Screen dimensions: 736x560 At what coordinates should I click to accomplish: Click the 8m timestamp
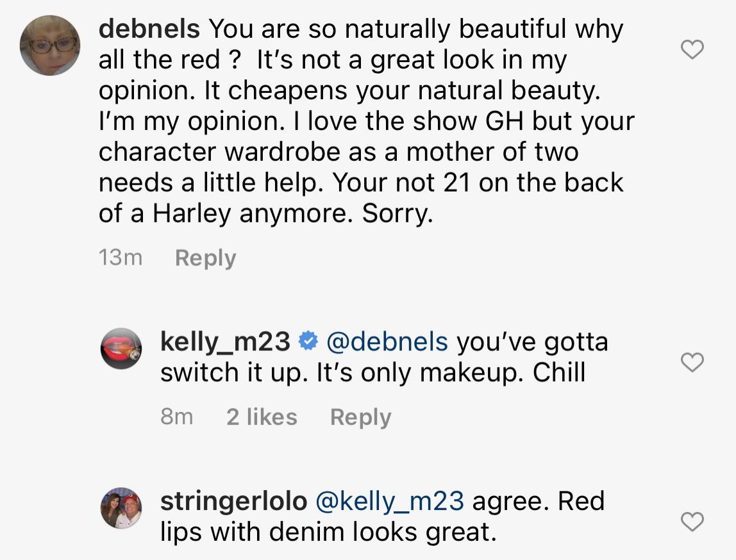pyautogui.click(x=176, y=417)
